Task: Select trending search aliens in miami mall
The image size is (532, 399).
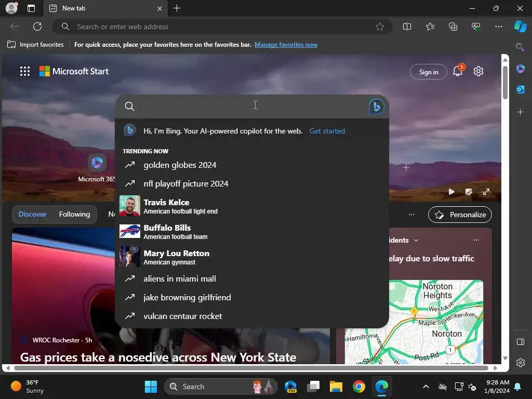Action: point(252,278)
